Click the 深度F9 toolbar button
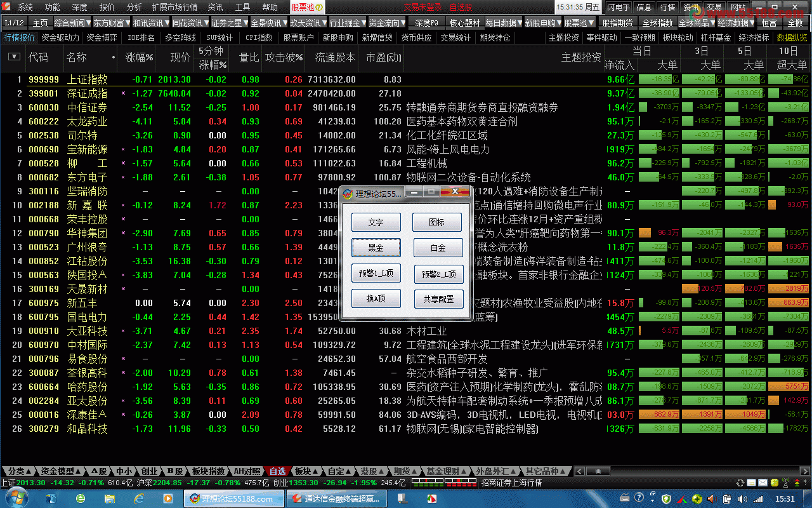This screenshot has width=812, height=508. tap(427, 23)
